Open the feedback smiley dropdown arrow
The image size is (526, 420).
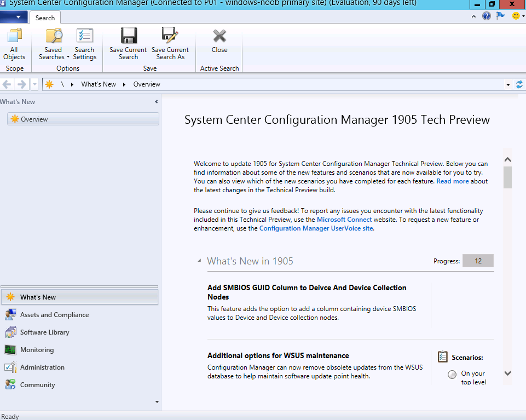523,16
